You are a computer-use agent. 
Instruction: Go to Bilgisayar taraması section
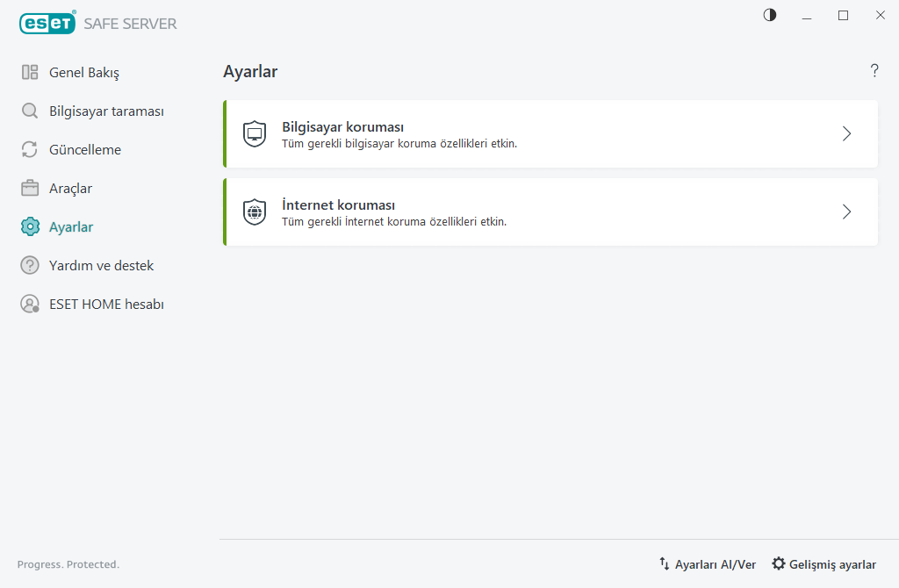click(x=106, y=111)
